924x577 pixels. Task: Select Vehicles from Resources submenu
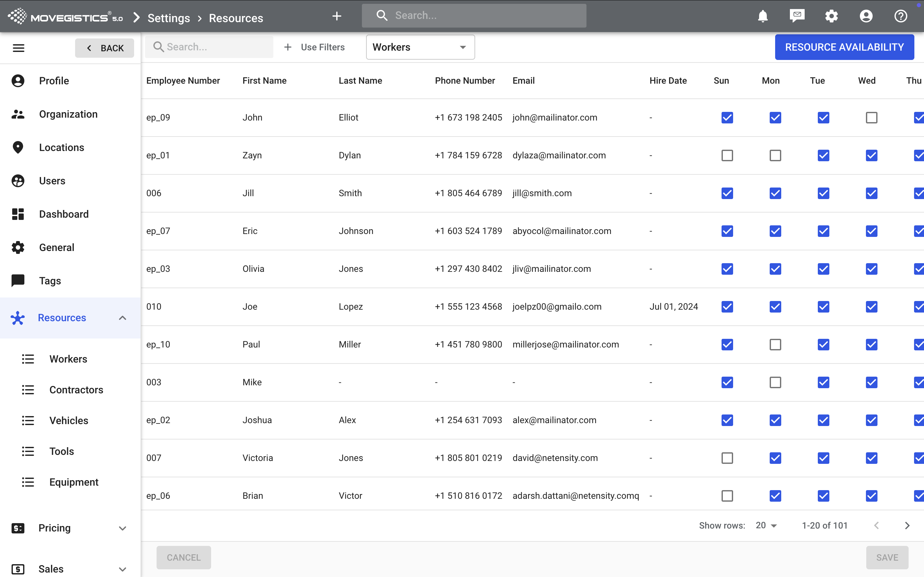(69, 421)
